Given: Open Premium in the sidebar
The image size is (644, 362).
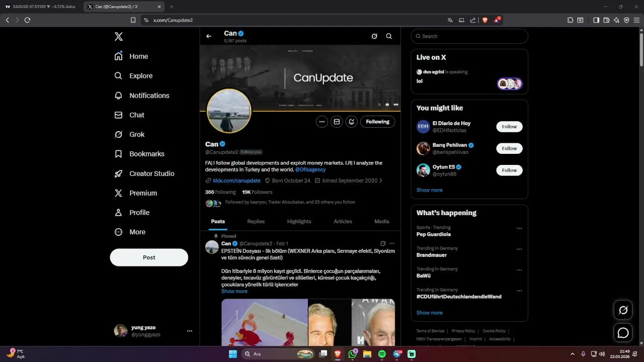Looking at the screenshot, I should (x=136, y=193).
